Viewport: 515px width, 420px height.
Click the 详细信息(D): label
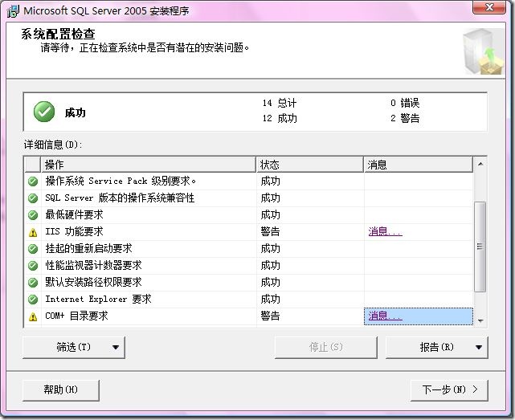point(53,145)
